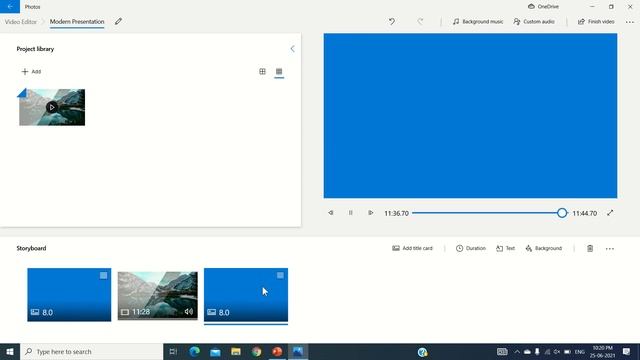Show hidden system tray icons
This screenshot has height=360, width=640.
[x=517, y=351]
